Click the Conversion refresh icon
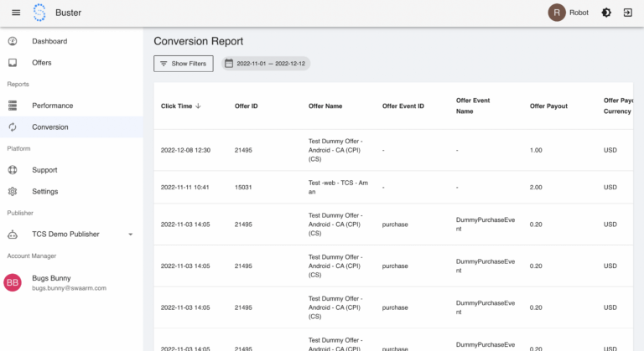644x351 pixels. [13, 126]
